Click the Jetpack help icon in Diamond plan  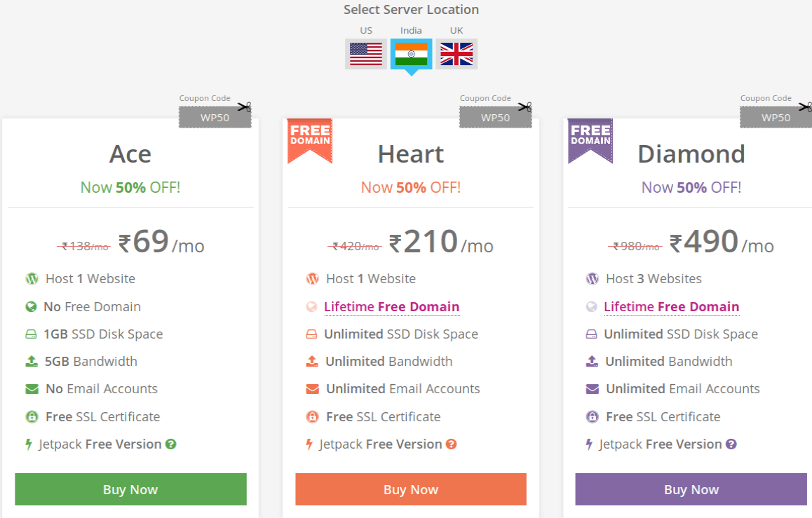pyautogui.click(x=731, y=444)
